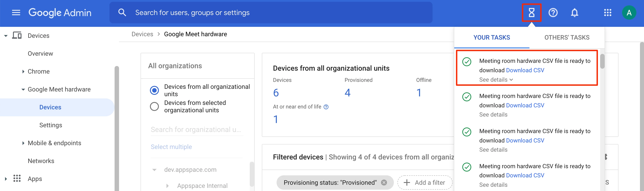Collapse the Devices sidebar section
644x191 pixels.
click(6, 36)
